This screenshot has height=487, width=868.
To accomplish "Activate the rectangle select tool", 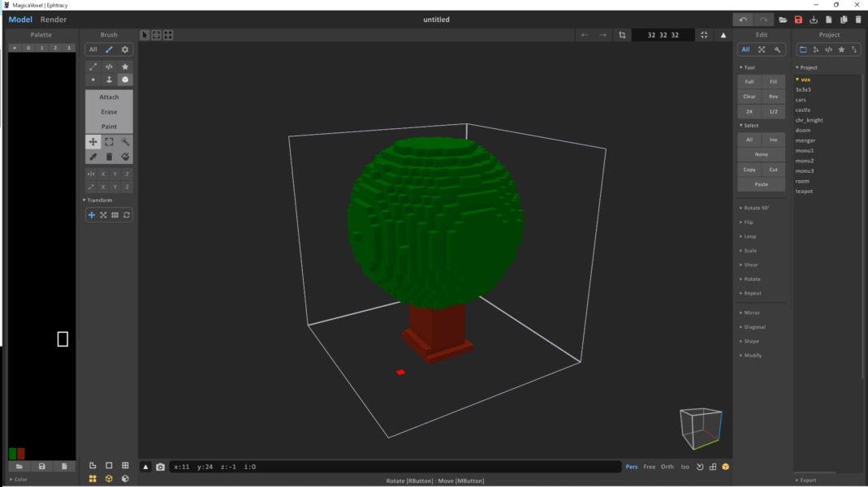I will [x=109, y=142].
